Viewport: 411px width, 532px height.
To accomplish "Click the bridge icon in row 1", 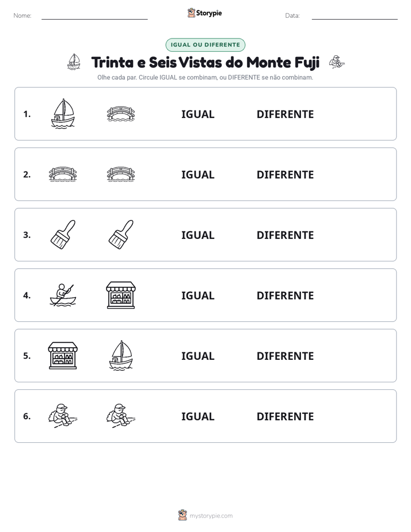I will click(x=121, y=113).
